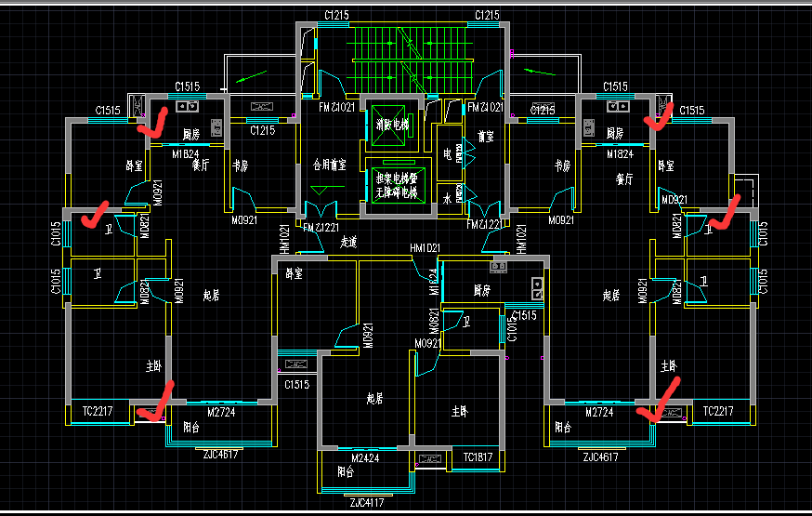Click the green arrow on the upper-left terrace
The width and height of the screenshot is (812, 516).
point(251,76)
